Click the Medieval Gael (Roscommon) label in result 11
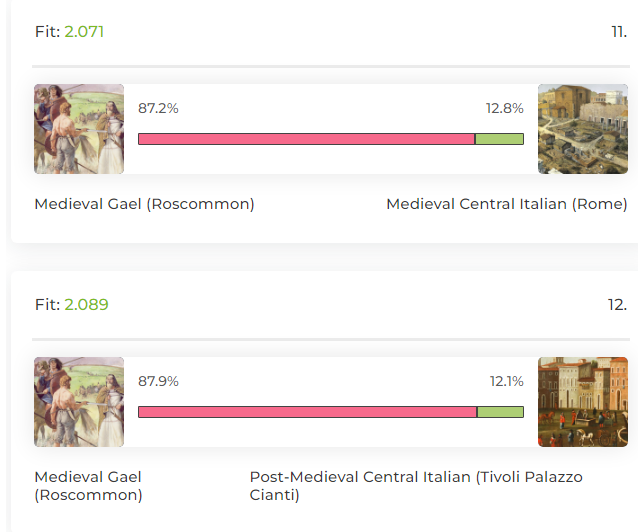 tap(144, 204)
